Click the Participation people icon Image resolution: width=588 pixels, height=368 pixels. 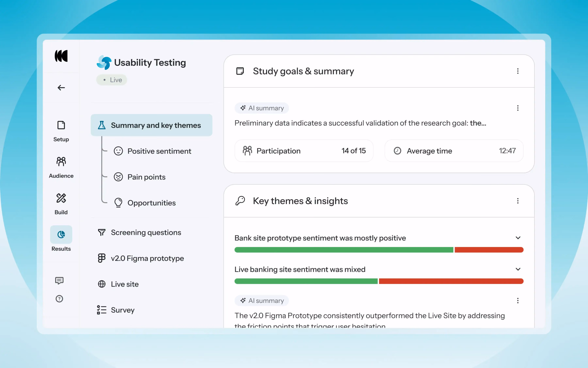tap(247, 151)
